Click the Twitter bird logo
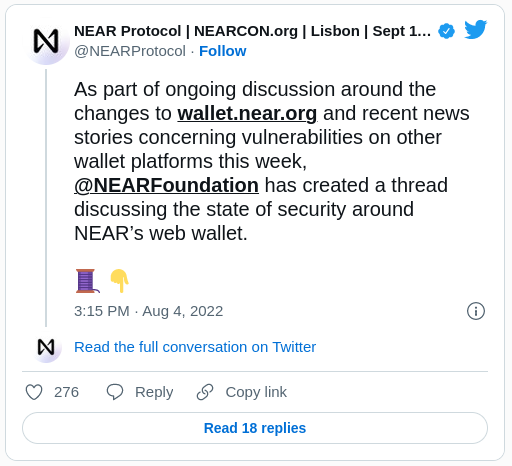 476,29
